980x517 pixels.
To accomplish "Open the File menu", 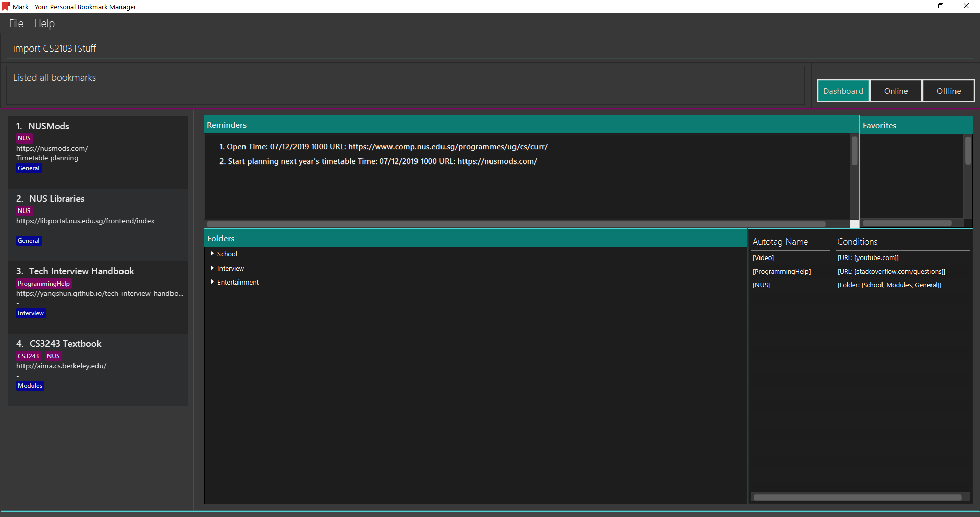I will click(x=16, y=24).
